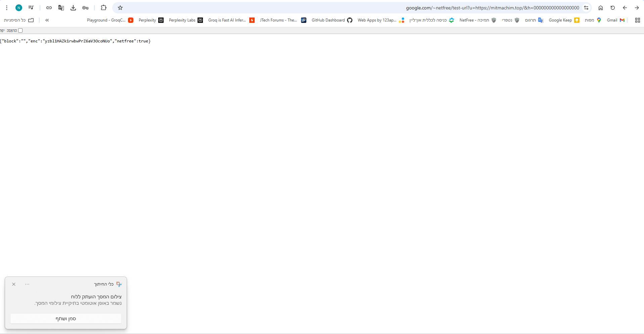Click the סמן ושתף button in the notification
Viewport: 644px width, 334px height.
pyautogui.click(x=66, y=318)
